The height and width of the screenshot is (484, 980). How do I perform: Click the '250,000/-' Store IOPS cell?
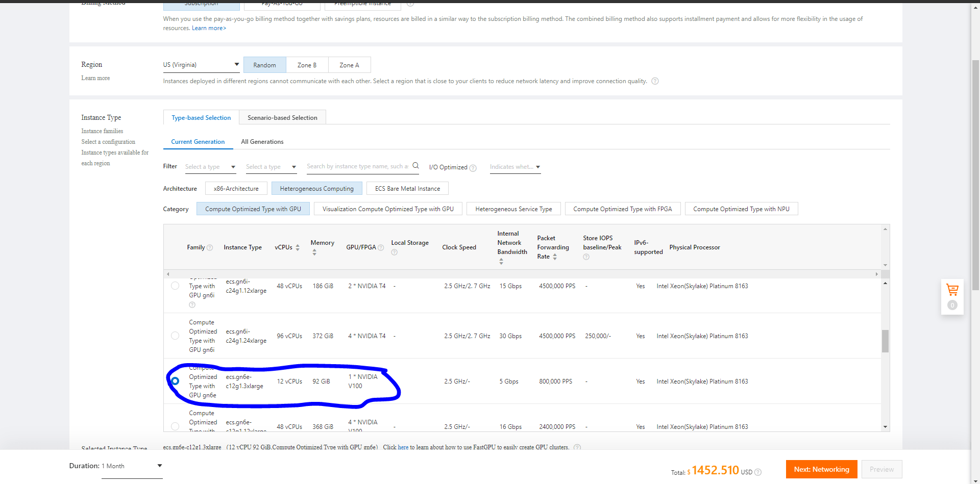pyautogui.click(x=598, y=336)
